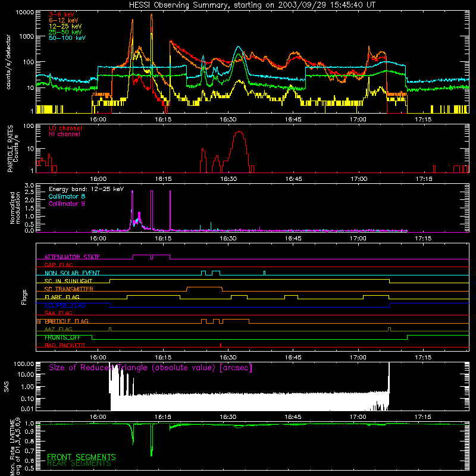Click the ATTENUATOR STATE flag label

tap(72, 257)
